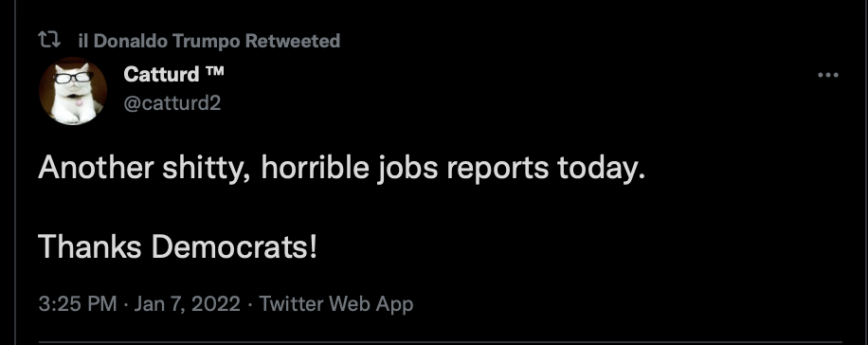
Task: Click the retweet arrows icon
Action: tap(49, 40)
